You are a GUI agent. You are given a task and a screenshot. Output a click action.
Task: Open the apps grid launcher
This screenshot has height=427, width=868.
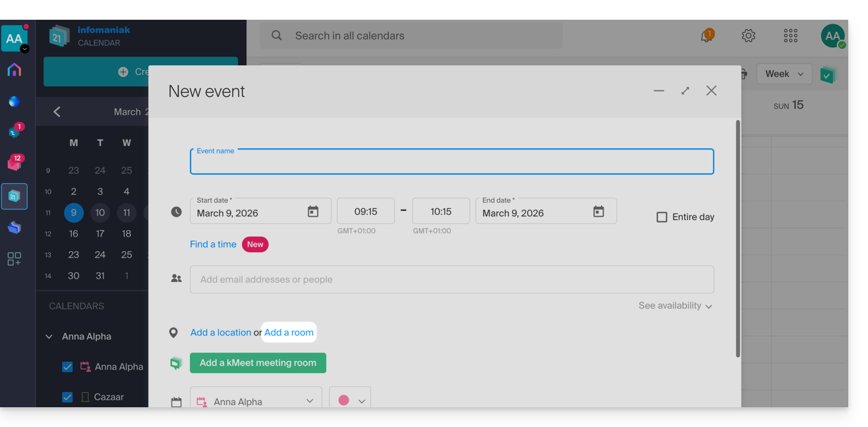(790, 36)
